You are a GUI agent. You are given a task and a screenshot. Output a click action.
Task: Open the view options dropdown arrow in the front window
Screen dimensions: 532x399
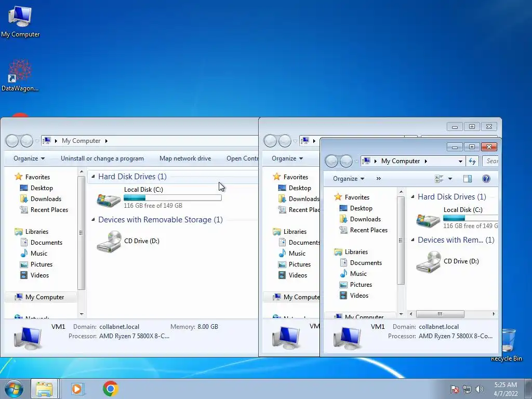pos(450,179)
